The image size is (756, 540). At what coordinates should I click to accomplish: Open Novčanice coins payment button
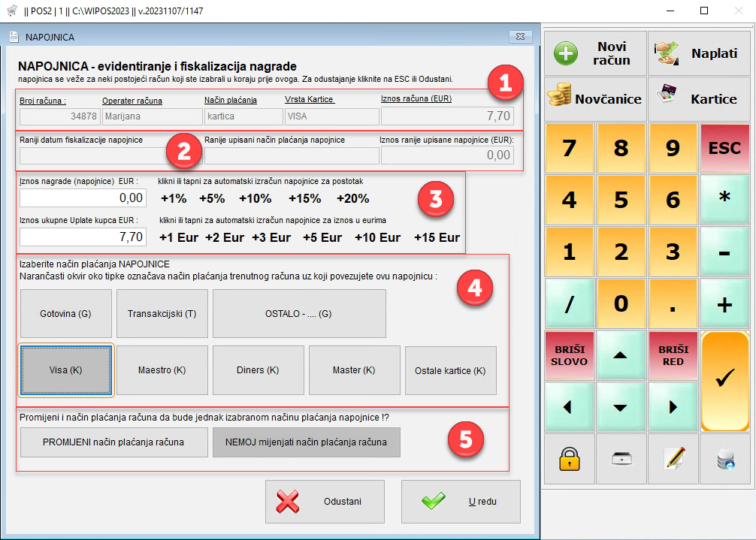(x=595, y=98)
